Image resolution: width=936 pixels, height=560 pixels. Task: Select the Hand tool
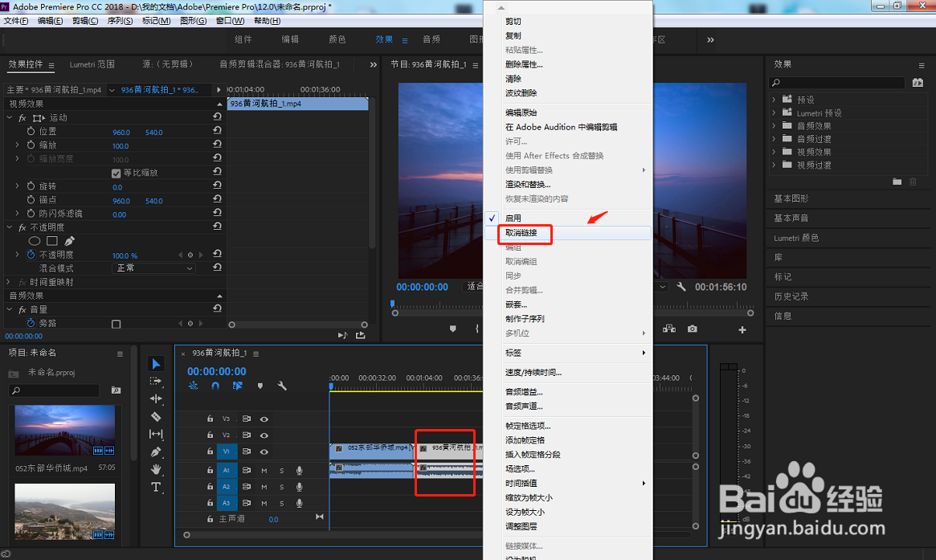click(156, 469)
